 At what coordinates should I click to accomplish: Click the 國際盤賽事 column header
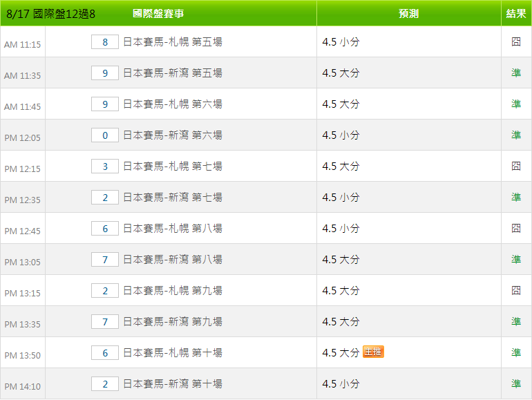tap(158, 14)
